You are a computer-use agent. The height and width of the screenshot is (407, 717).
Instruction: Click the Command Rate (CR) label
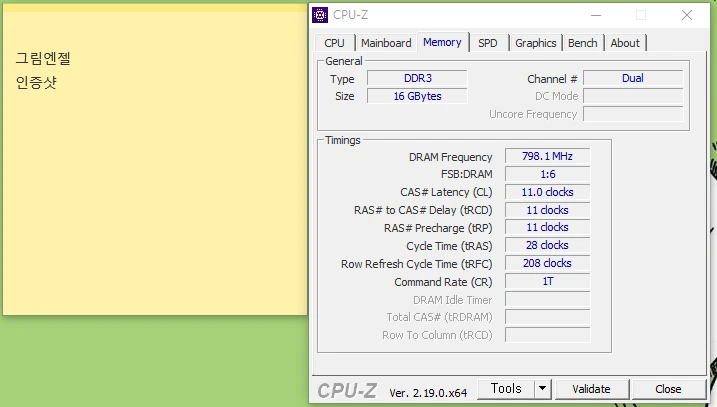(443, 282)
